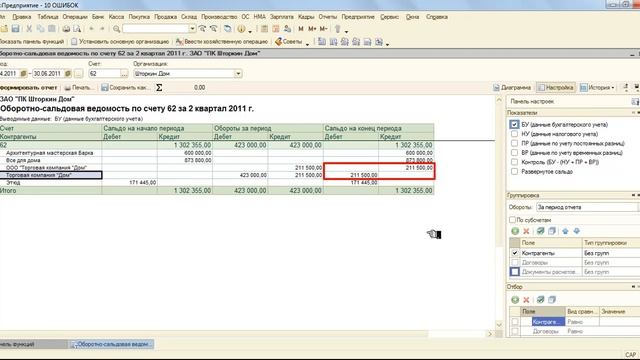Screen dimensions: 640x360
Task: Enable ВР (данные по учету временных разниц) checkbox
Action: 514,153
